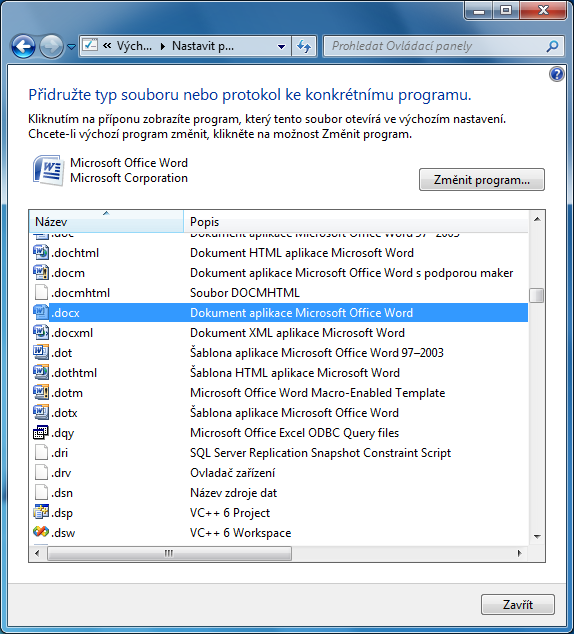Select the '.dot' extension name
574x634 pixels.
(x=61, y=353)
